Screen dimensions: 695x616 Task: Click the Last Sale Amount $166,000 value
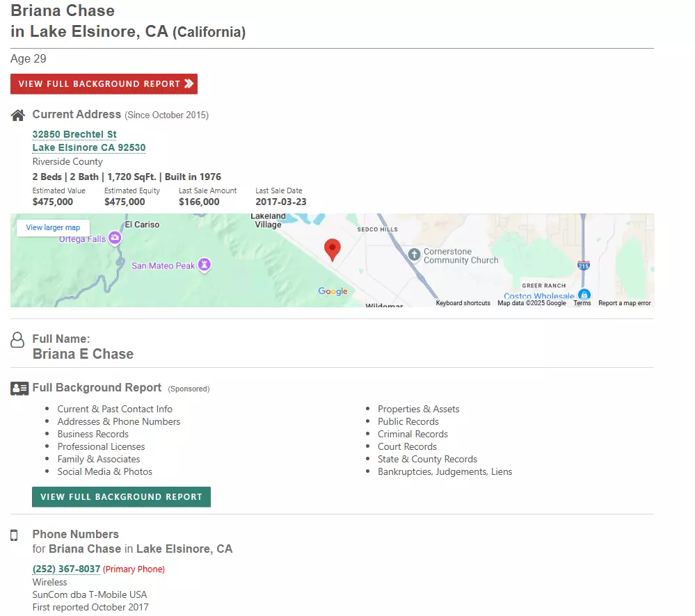click(x=199, y=202)
